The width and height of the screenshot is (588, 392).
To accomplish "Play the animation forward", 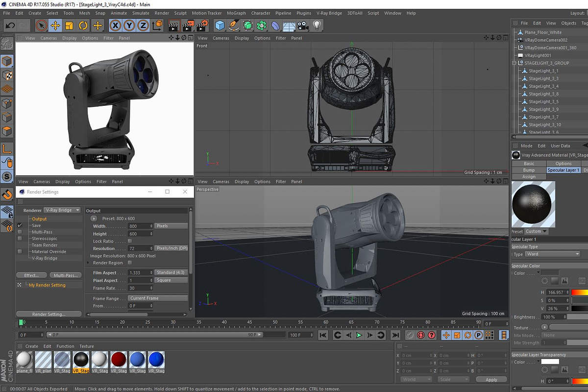I will tap(359, 335).
